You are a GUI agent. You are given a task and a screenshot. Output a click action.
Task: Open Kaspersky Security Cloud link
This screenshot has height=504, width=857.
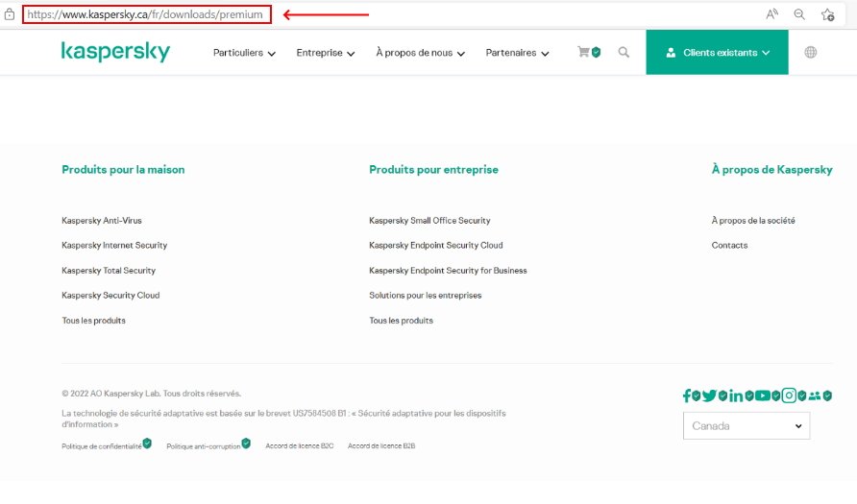[110, 296]
